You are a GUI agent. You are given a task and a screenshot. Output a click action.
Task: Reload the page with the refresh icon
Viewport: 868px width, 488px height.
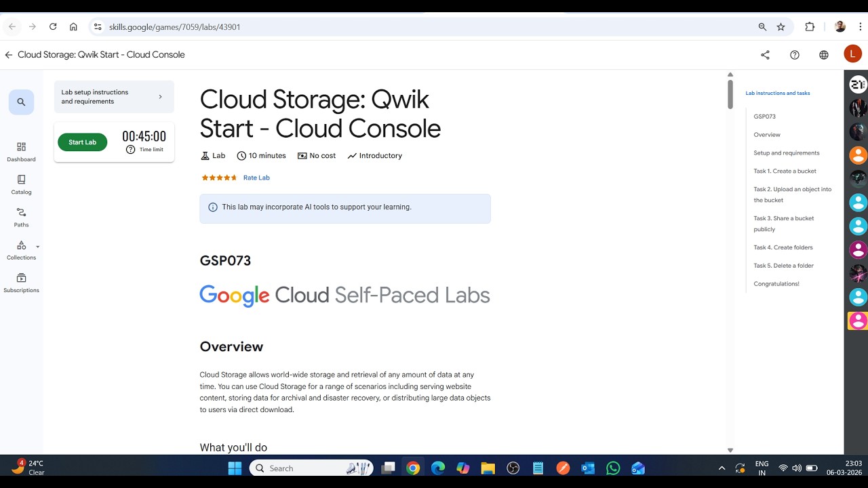[x=53, y=27]
